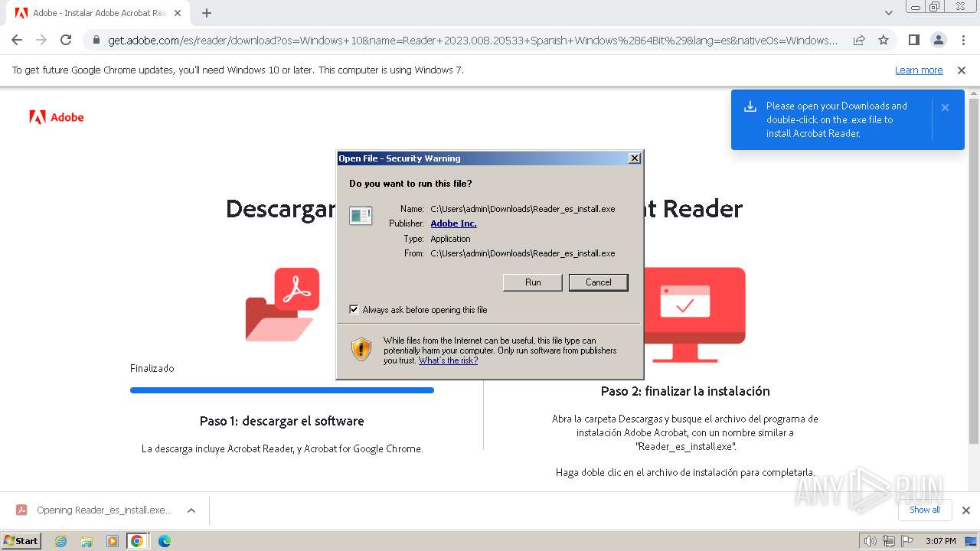980x551 pixels.
Task: Open the What's the risk? link
Action: [448, 360]
